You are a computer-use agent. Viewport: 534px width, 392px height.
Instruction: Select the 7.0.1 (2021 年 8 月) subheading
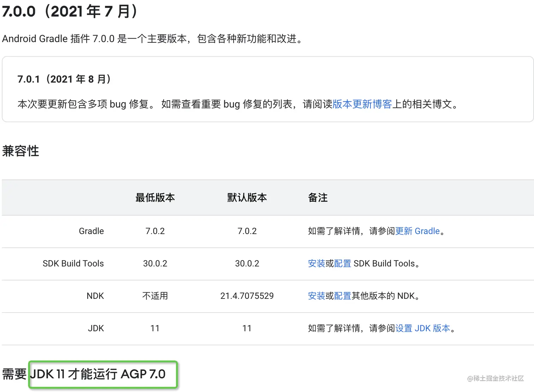64,79
